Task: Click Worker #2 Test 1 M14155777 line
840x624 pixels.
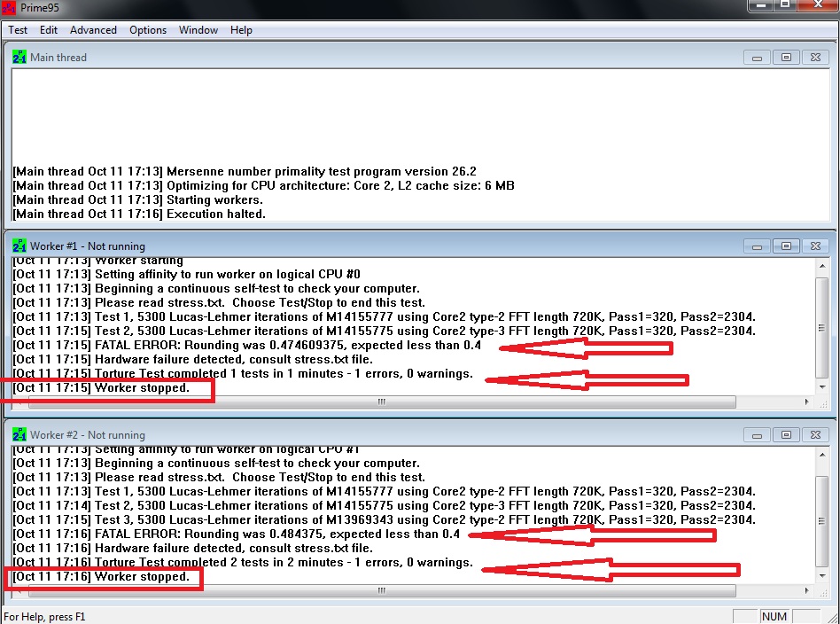Action: pos(384,491)
